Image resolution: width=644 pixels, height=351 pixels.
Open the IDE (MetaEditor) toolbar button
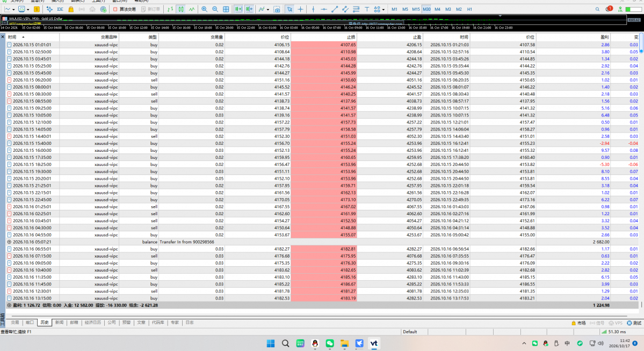(60, 9)
